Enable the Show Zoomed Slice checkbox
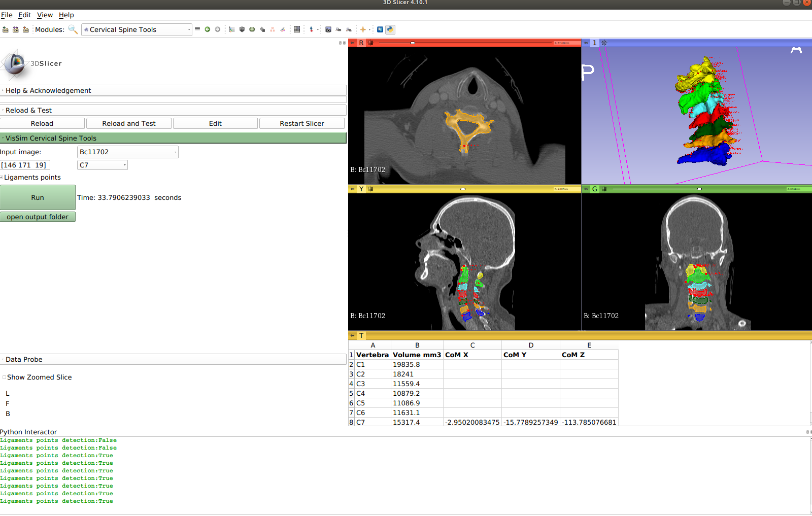812x516 pixels. point(5,377)
